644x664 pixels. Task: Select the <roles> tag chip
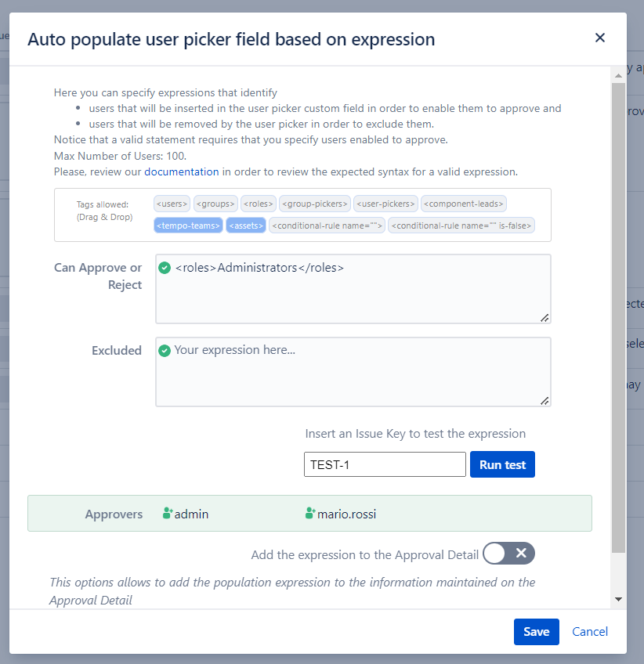point(258,204)
